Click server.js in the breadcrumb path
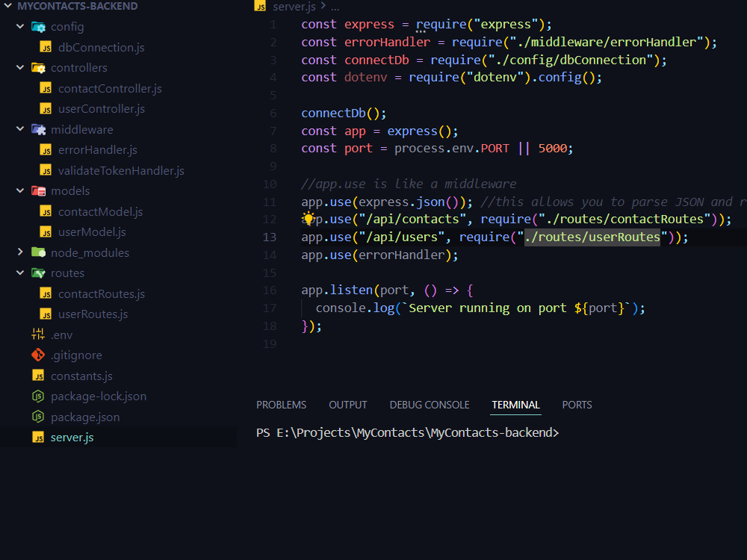Screen dimensions: 747x560 294,7
